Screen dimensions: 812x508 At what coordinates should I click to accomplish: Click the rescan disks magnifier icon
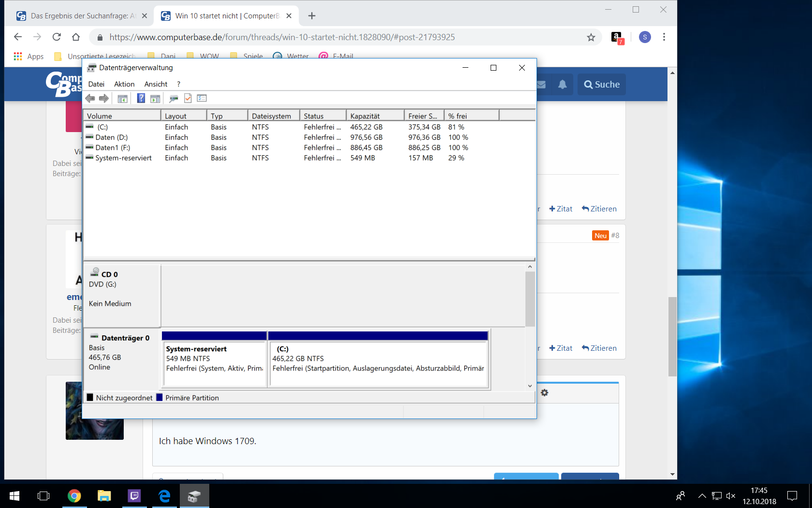174,98
